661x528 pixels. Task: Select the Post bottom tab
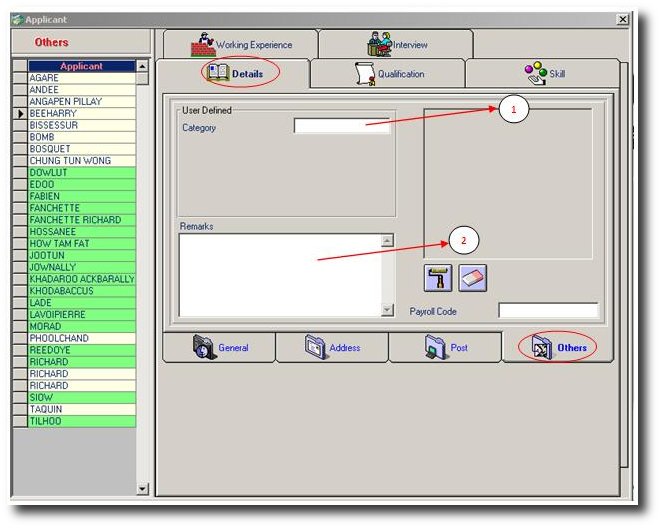point(444,348)
